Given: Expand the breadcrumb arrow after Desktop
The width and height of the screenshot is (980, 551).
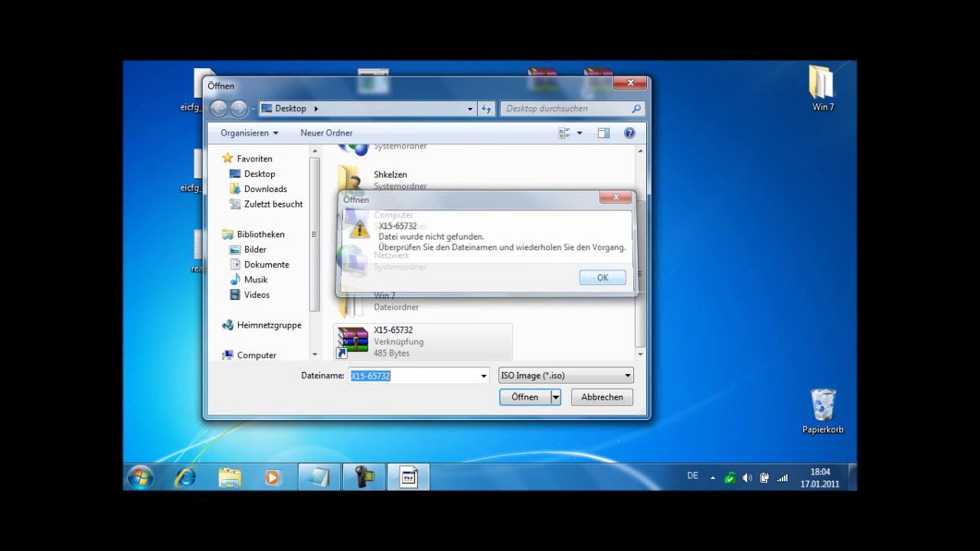Looking at the screenshot, I should tap(315, 109).
